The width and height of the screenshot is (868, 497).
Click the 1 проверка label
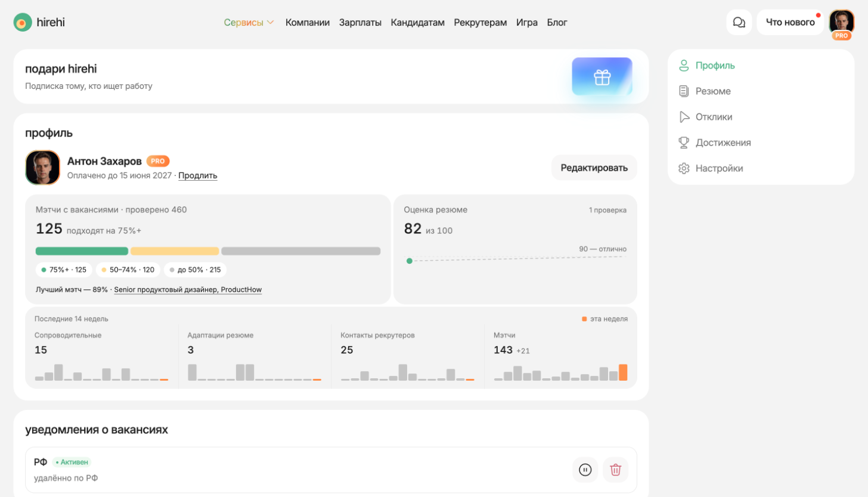[x=607, y=210]
